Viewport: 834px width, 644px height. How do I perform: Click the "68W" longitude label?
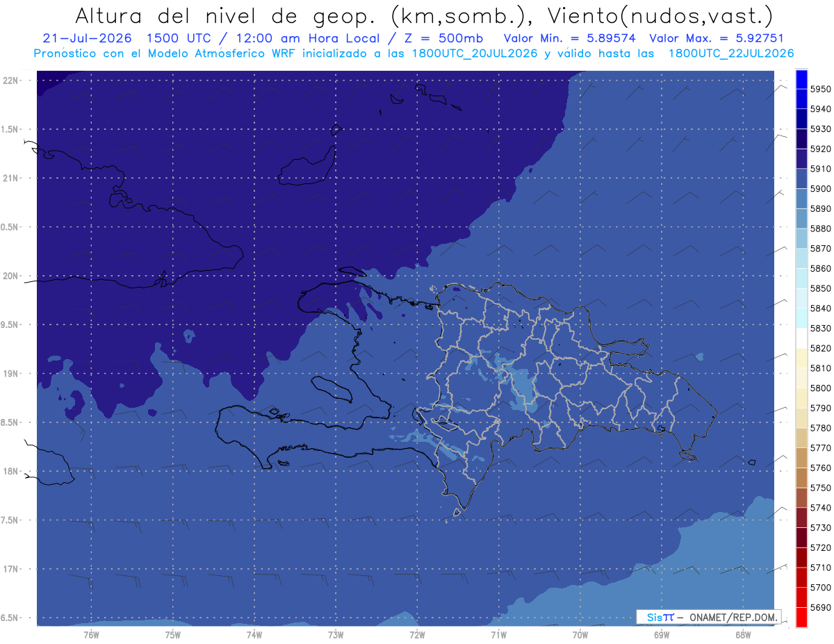pos(743,634)
